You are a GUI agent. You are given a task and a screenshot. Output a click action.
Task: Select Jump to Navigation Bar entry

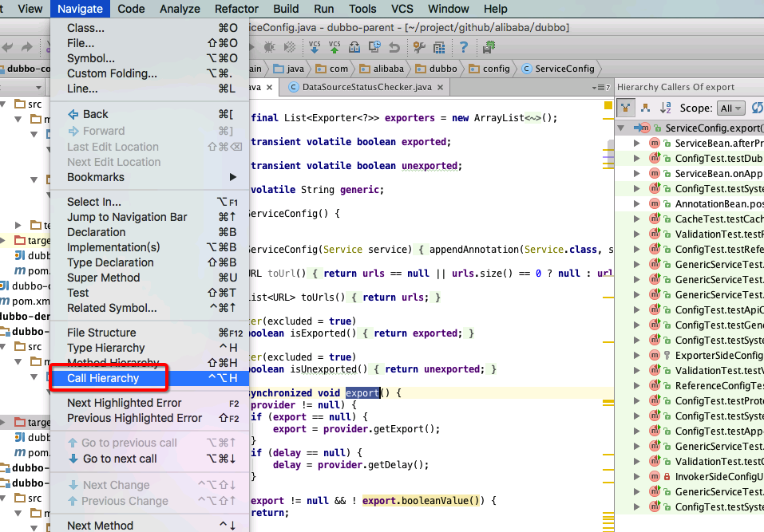point(149,217)
